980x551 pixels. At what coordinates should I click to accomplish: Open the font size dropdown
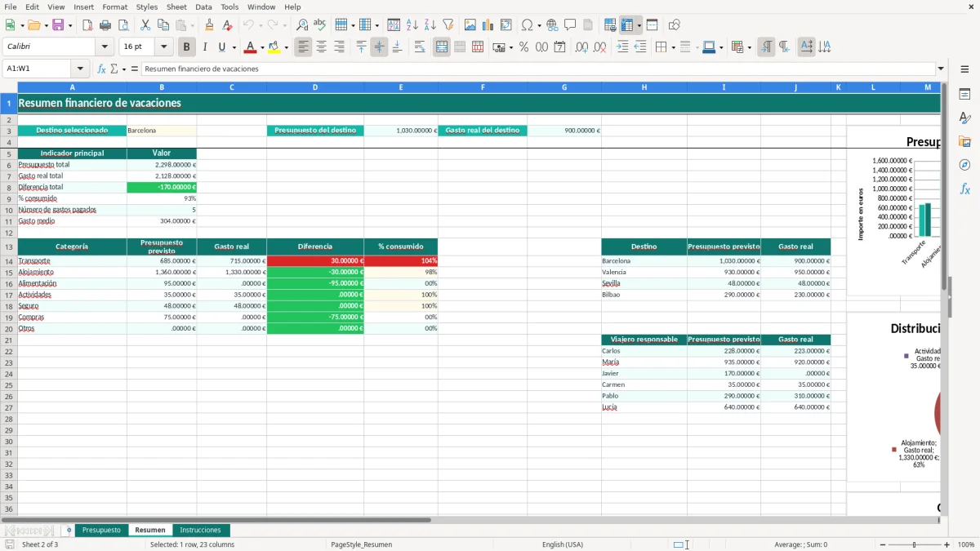click(163, 47)
